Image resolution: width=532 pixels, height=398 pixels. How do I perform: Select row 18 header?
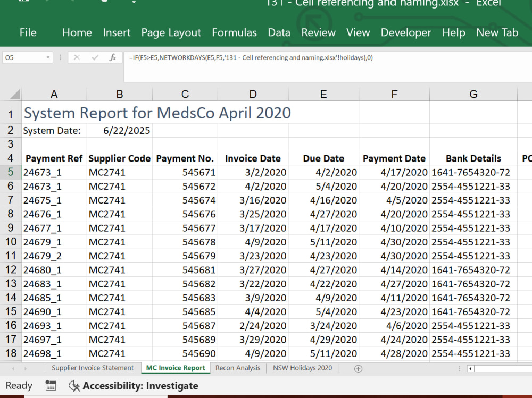(x=11, y=353)
